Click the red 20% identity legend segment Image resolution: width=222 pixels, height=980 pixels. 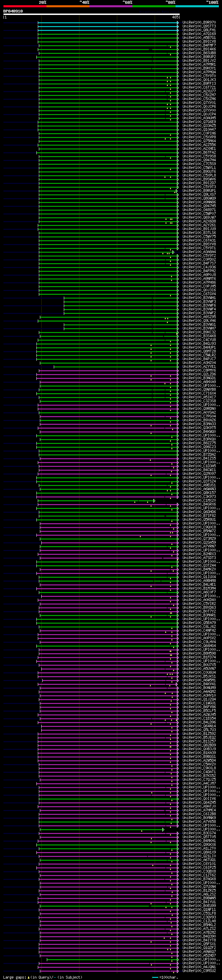(25, 6)
